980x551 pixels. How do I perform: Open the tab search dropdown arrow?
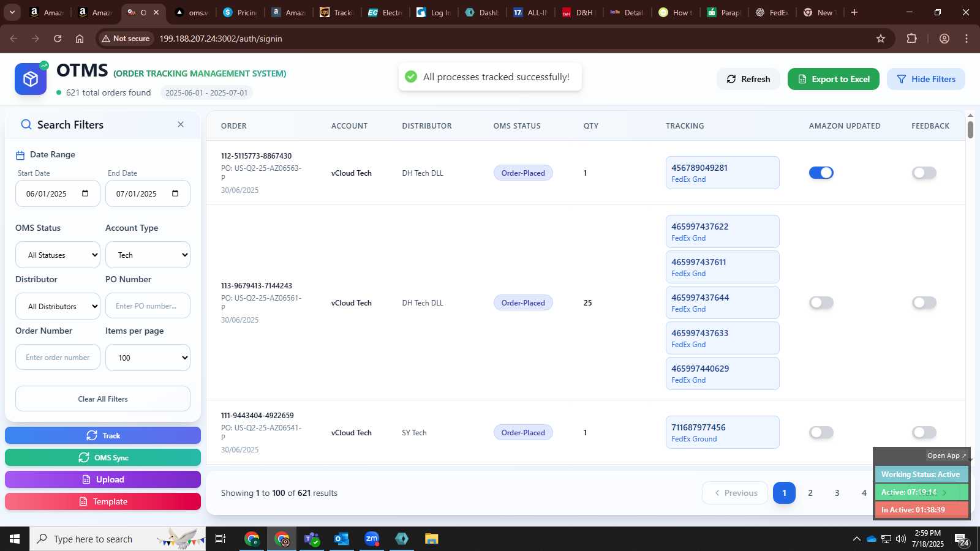12,12
